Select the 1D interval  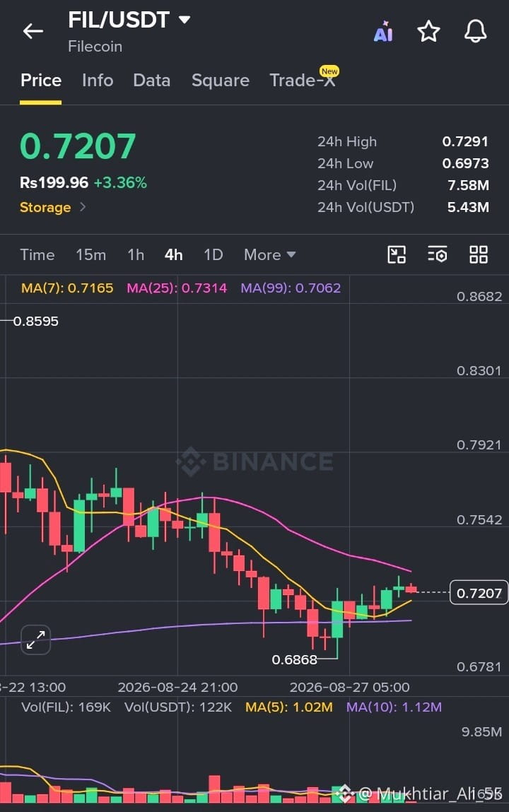point(213,255)
